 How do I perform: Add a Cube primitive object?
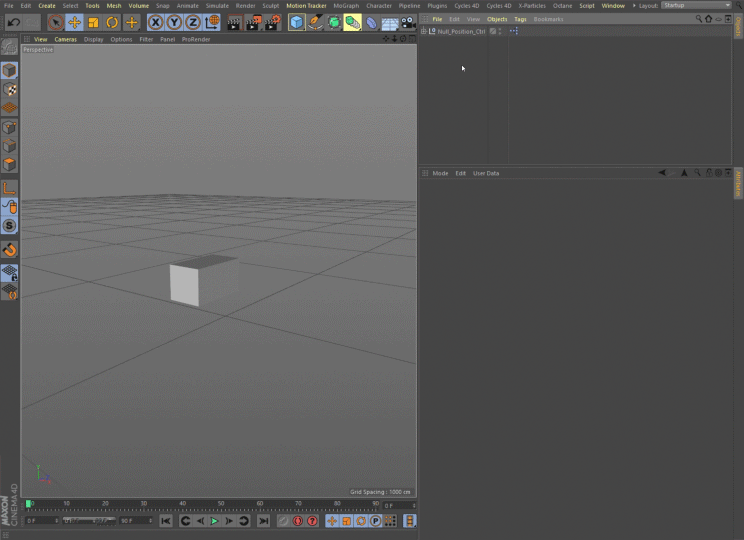[297, 22]
